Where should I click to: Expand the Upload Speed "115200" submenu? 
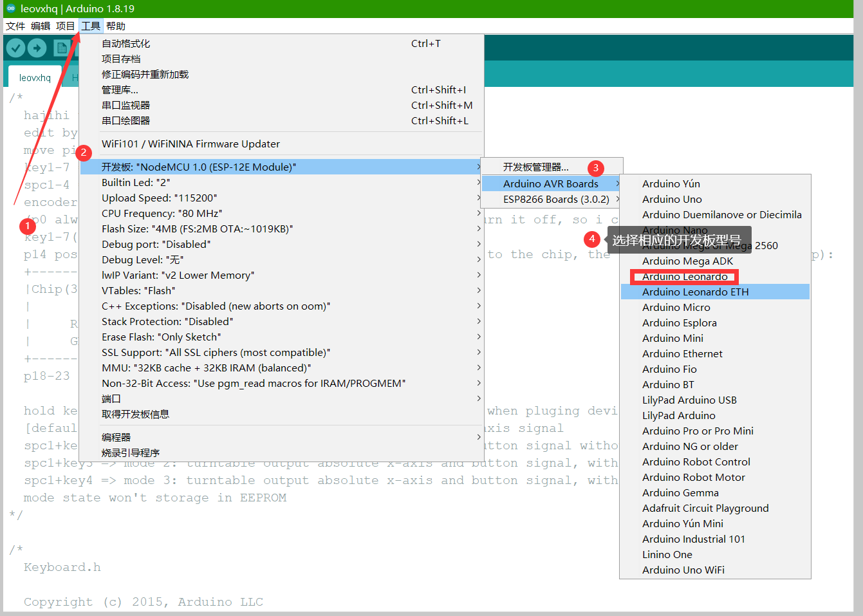(x=282, y=198)
